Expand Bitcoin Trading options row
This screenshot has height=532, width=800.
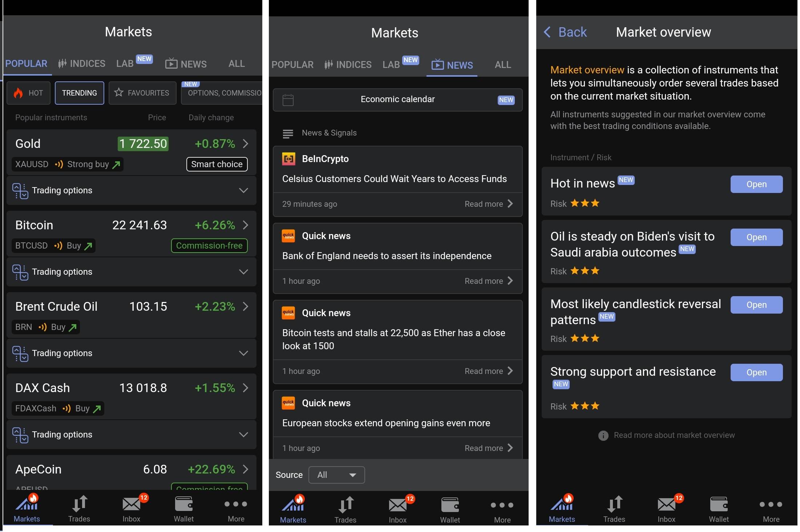(243, 271)
